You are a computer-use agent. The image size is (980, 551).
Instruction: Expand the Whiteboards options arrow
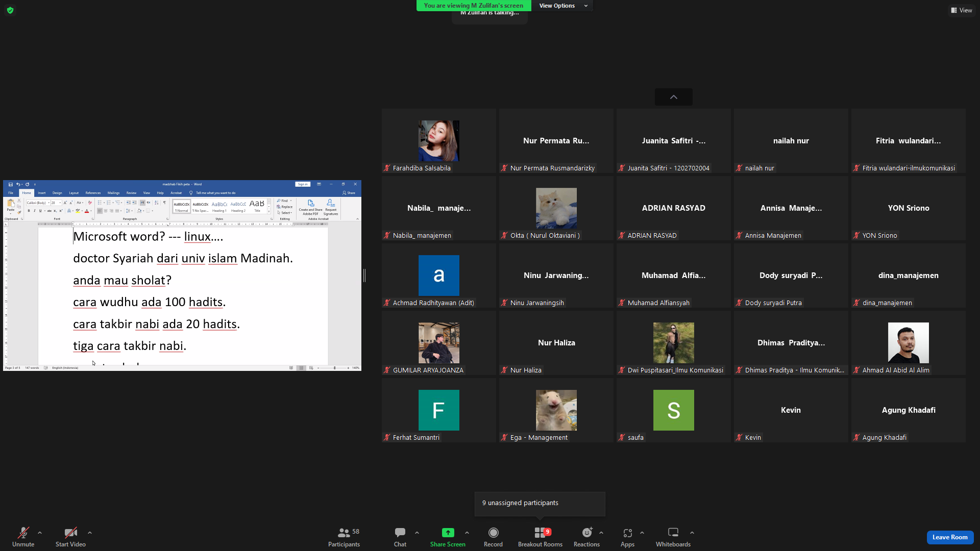point(692,533)
